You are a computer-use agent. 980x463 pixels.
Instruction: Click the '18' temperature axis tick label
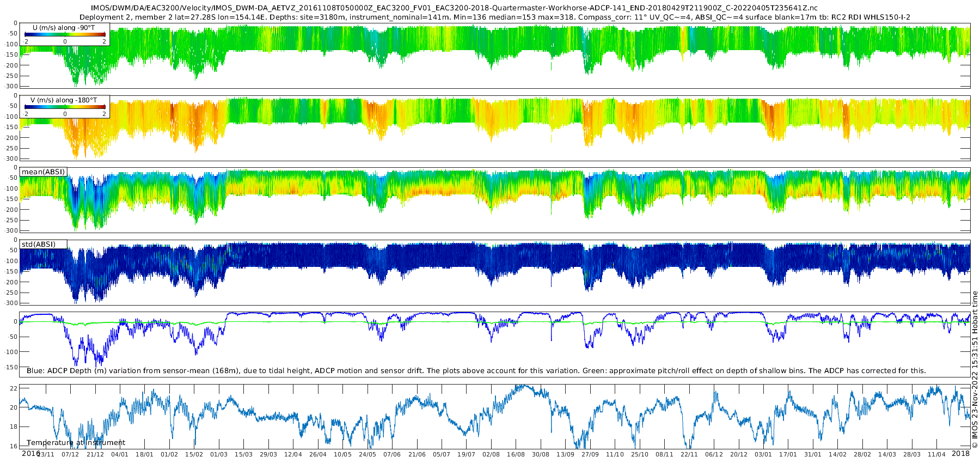coord(14,427)
